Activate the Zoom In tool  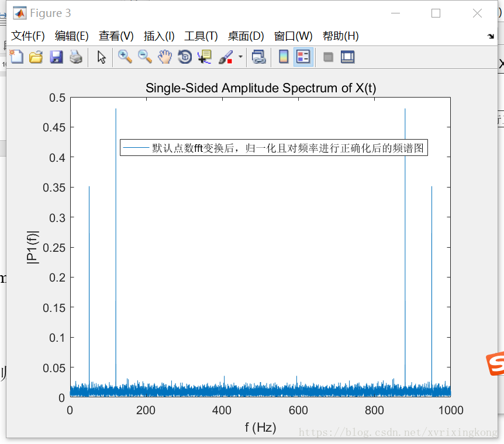(x=125, y=57)
